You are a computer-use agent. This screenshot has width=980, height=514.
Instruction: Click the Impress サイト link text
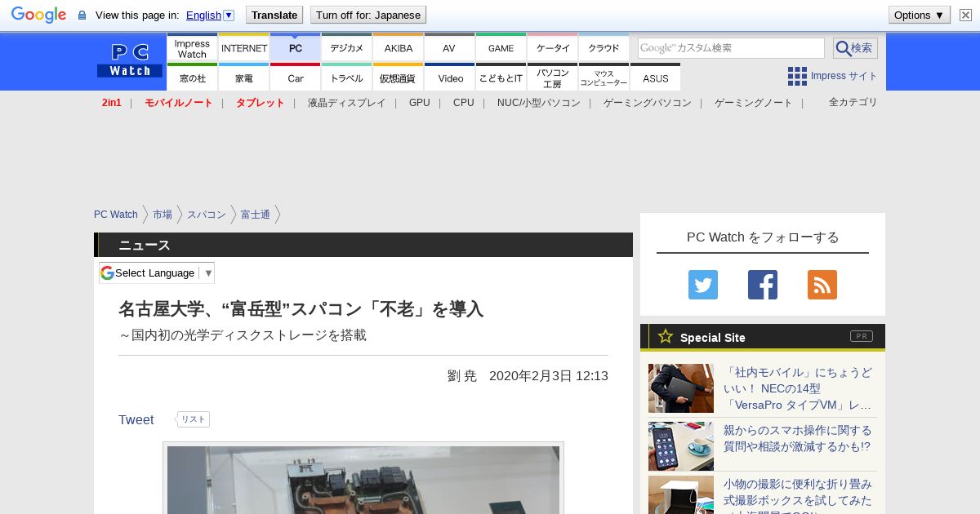pos(844,76)
